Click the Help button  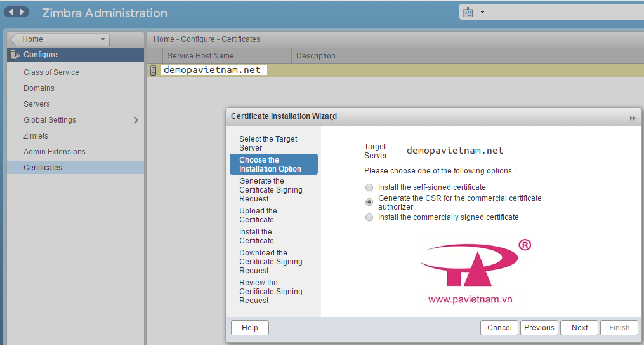250,328
